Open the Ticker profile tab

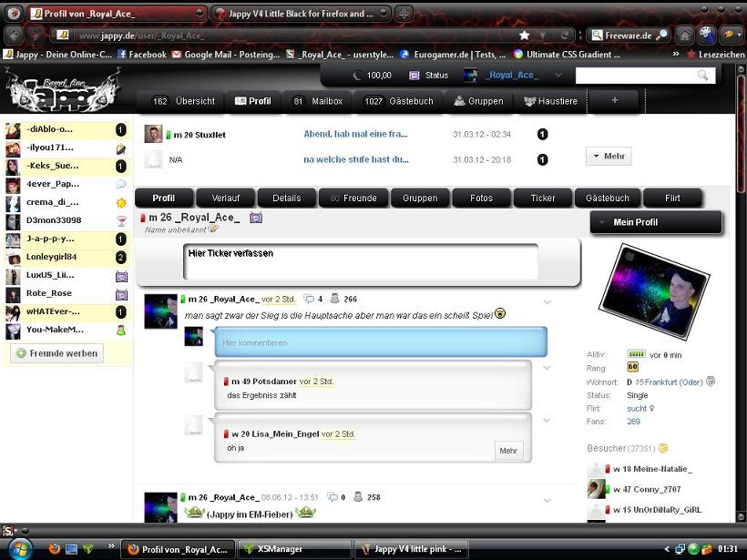point(543,199)
